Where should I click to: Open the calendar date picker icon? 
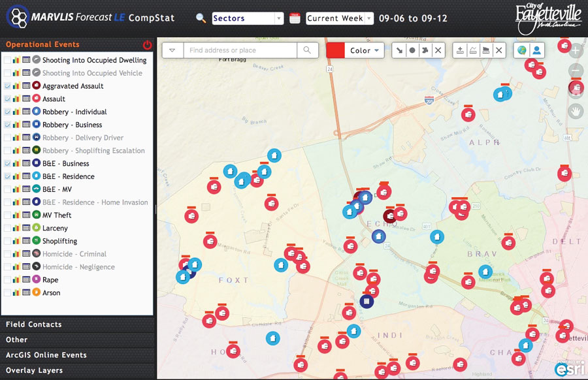295,18
